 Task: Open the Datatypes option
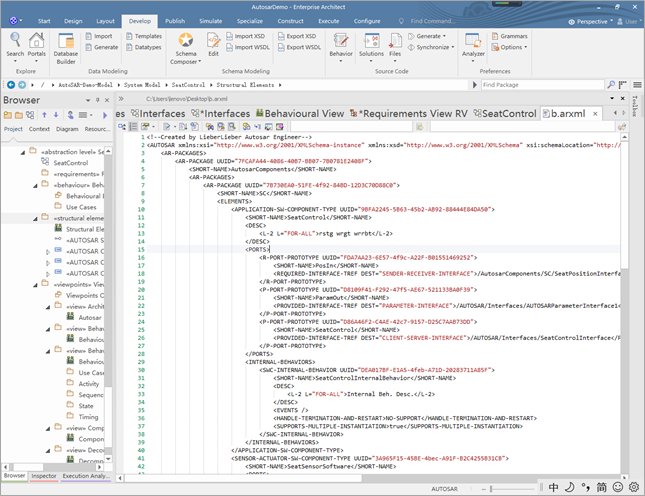(x=144, y=47)
